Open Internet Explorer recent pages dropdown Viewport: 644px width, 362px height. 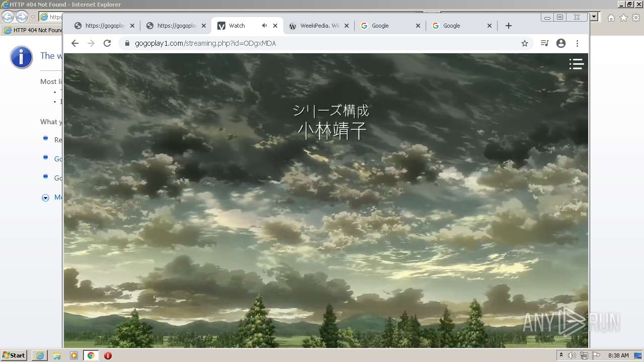[x=33, y=17]
